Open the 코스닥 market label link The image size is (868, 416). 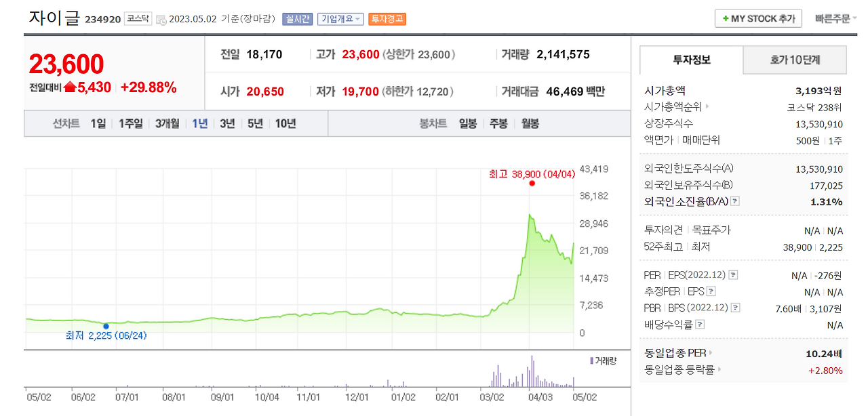click(x=138, y=18)
